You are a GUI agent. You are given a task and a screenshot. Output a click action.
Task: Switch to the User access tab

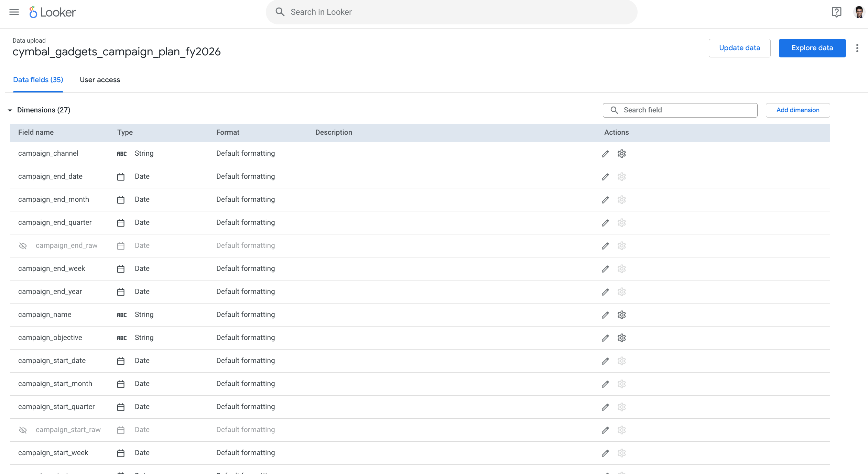tap(100, 80)
